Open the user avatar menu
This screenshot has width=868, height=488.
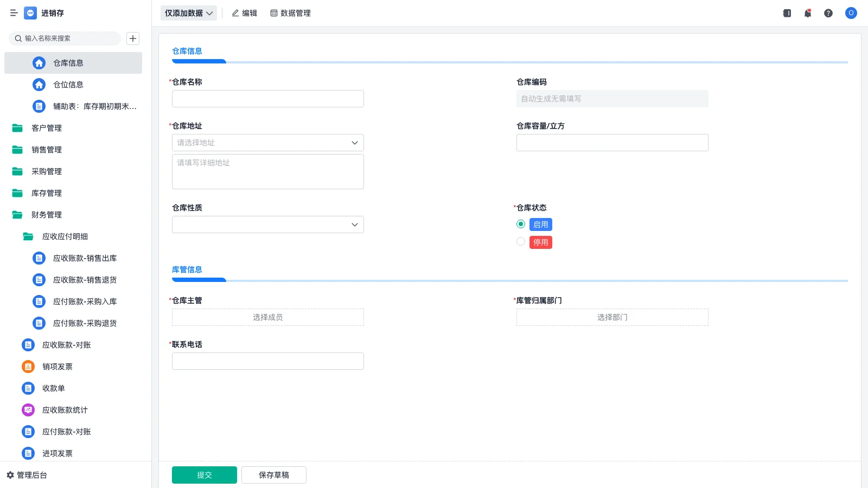click(851, 13)
